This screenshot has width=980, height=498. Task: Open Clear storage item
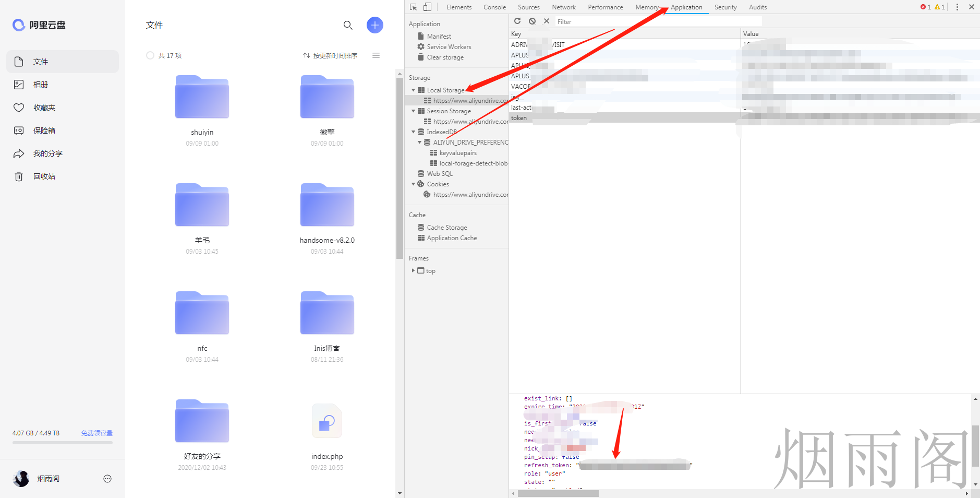click(x=445, y=57)
